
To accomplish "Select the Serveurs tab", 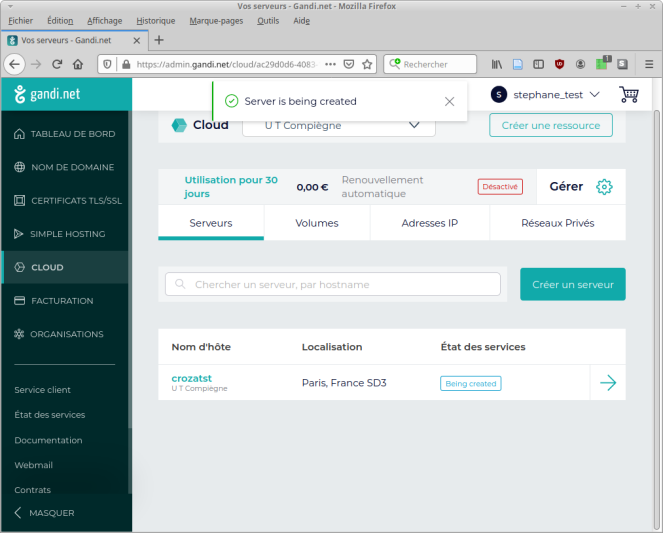I will click(211, 223).
